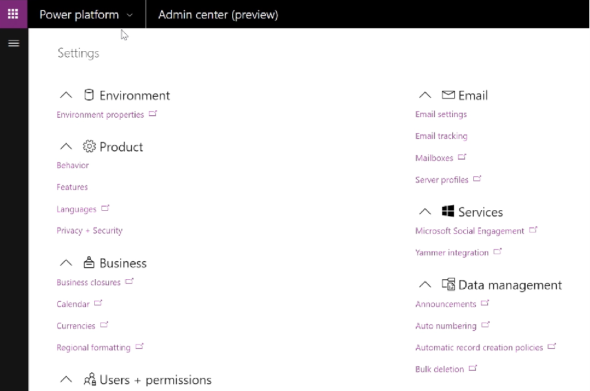The width and height of the screenshot is (590, 391).
Task: Open the Features settings link
Action: coord(72,187)
